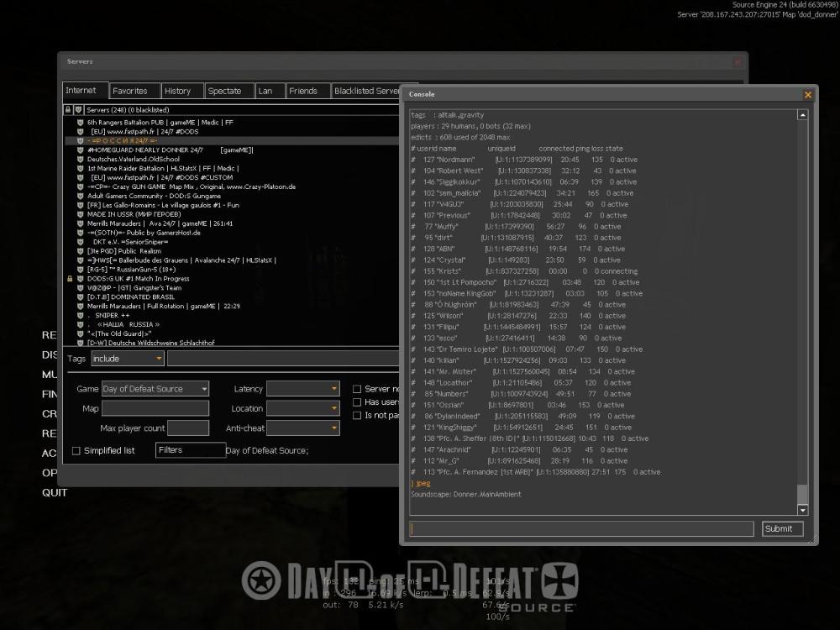Image resolution: width=840 pixels, height=630 pixels.
Task: Click the console scroll down arrow
Action: 802,510
